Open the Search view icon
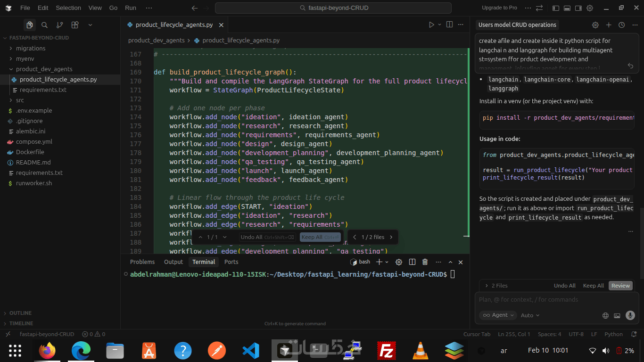This screenshot has height=362, width=644. (44, 25)
